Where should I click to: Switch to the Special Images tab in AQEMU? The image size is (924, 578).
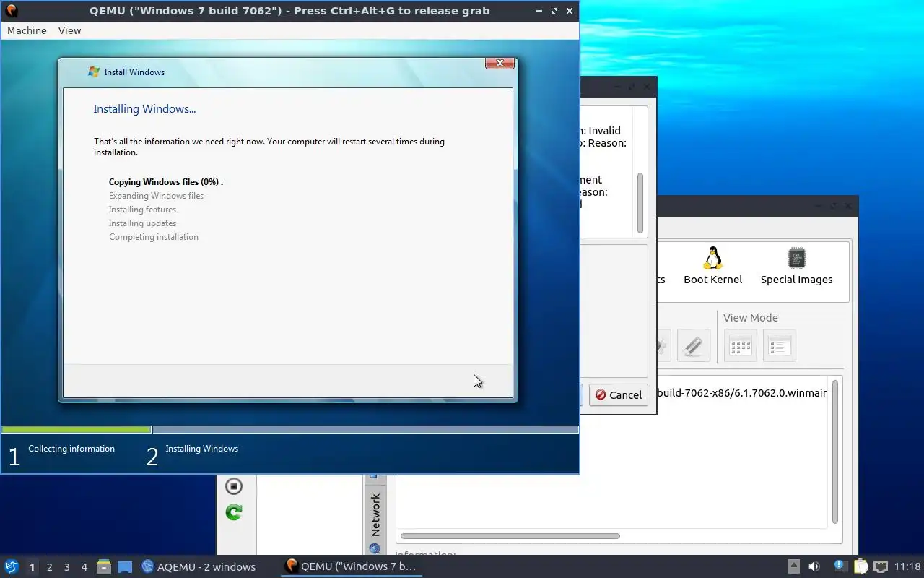point(797,266)
